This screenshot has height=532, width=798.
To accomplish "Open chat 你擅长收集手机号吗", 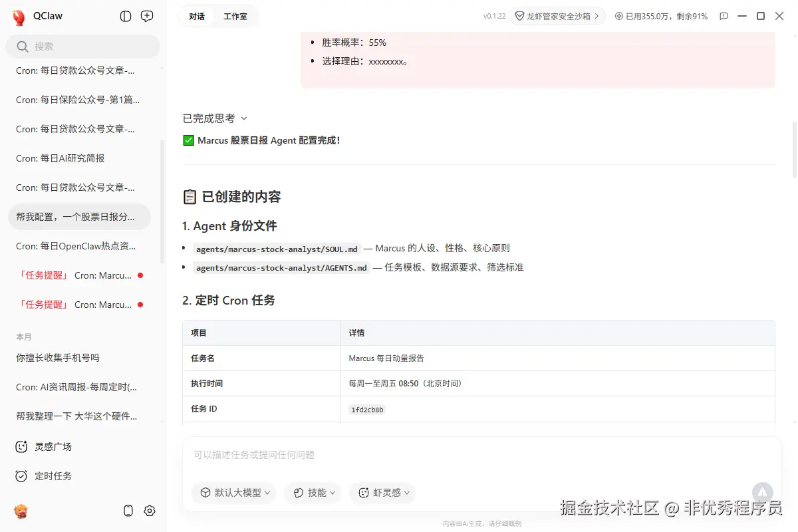I will point(79,358).
